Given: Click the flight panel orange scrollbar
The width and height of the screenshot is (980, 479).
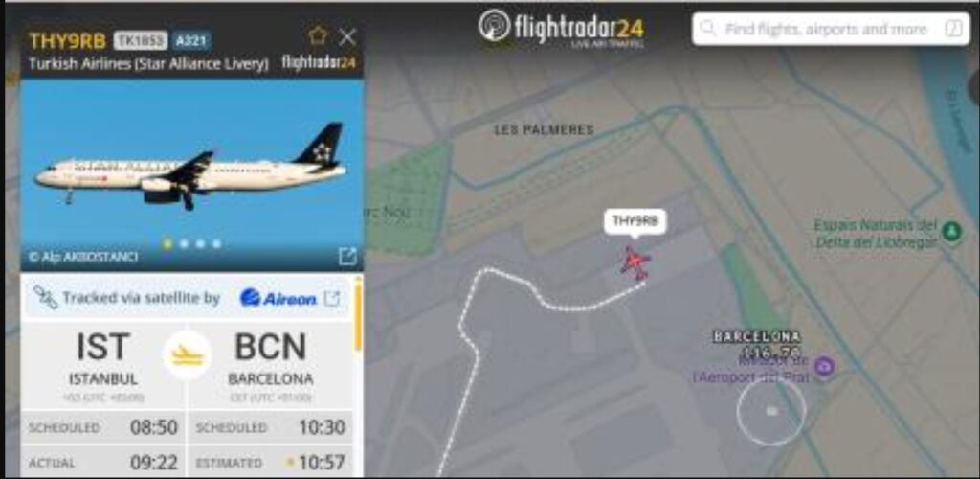Looking at the screenshot, I should (358, 314).
